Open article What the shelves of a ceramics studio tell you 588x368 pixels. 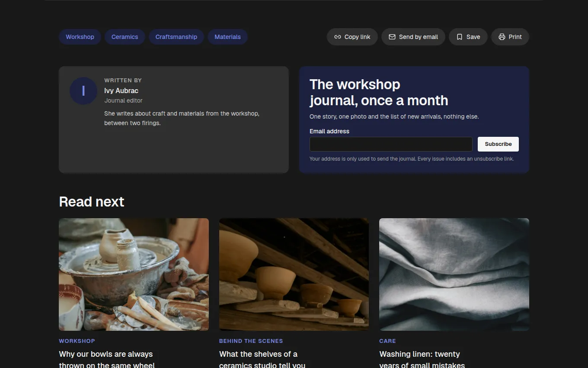[x=262, y=359]
